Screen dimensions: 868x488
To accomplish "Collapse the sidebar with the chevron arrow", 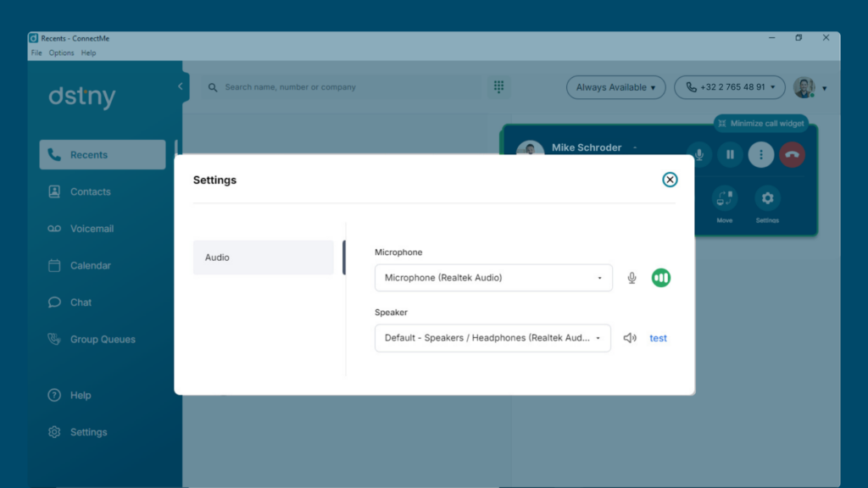I will coord(181,86).
